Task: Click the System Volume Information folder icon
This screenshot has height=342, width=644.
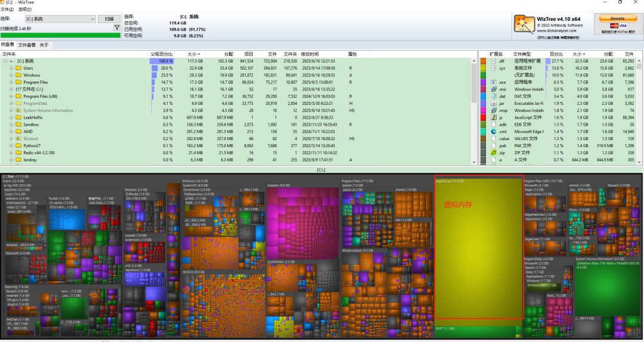Action: [18, 110]
